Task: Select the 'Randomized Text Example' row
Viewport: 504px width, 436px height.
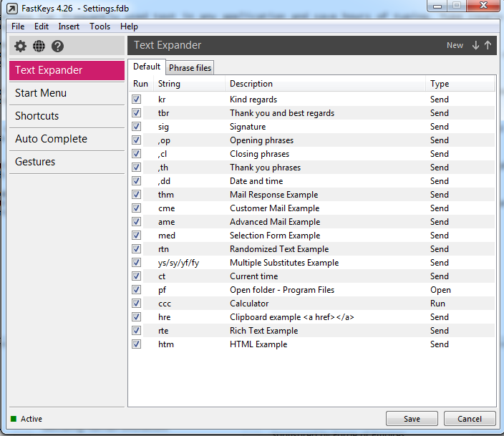Action: (x=312, y=249)
